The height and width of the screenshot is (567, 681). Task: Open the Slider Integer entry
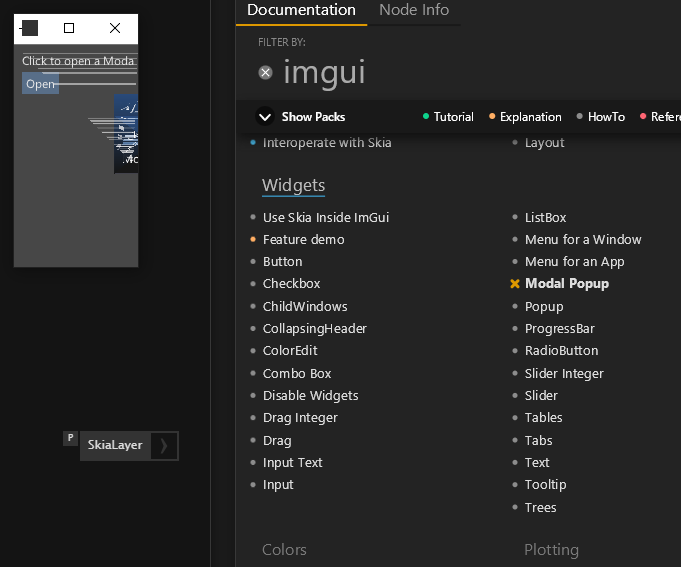click(x=564, y=373)
